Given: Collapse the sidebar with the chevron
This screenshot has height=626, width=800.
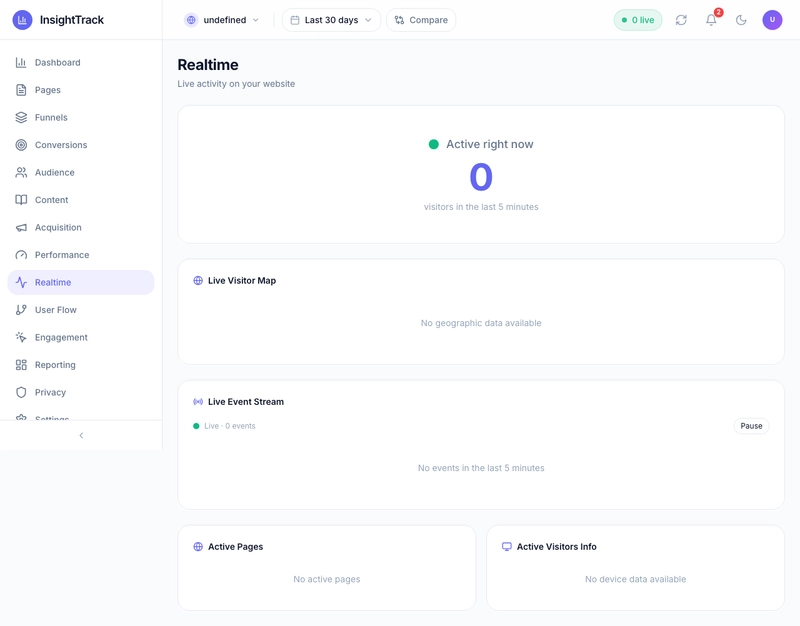Looking at the screenshot, I should 81,436.
